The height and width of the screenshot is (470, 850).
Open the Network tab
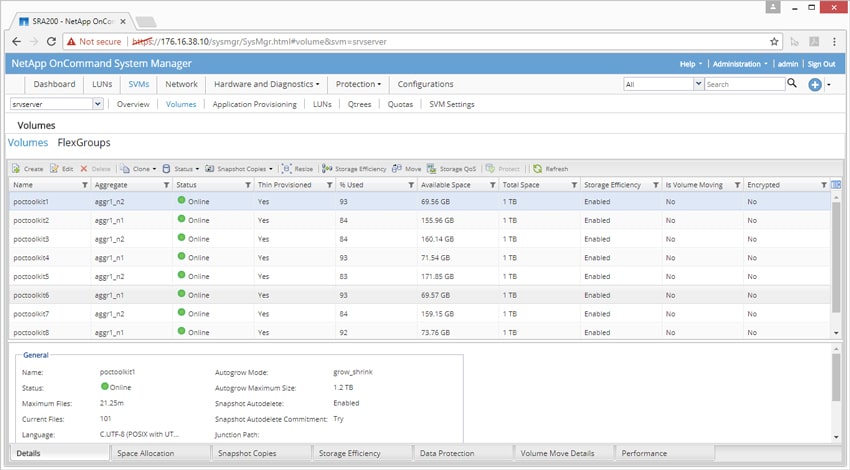coord(181,84)
